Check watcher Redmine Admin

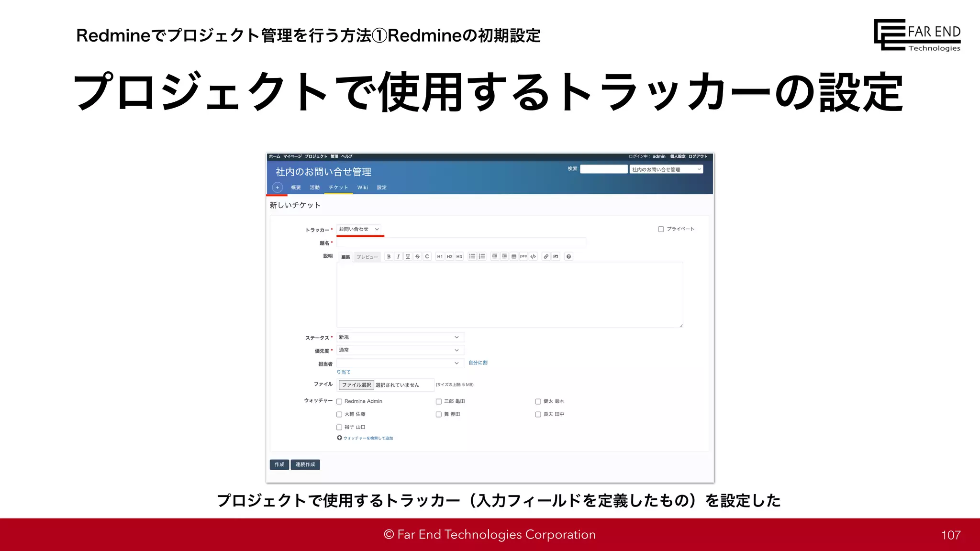(x=339, y=401)
